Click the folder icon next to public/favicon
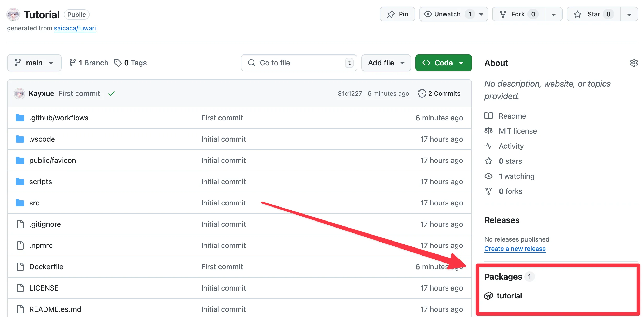Image resolution: width=644 pixels, height=317 pixels. 20,160
